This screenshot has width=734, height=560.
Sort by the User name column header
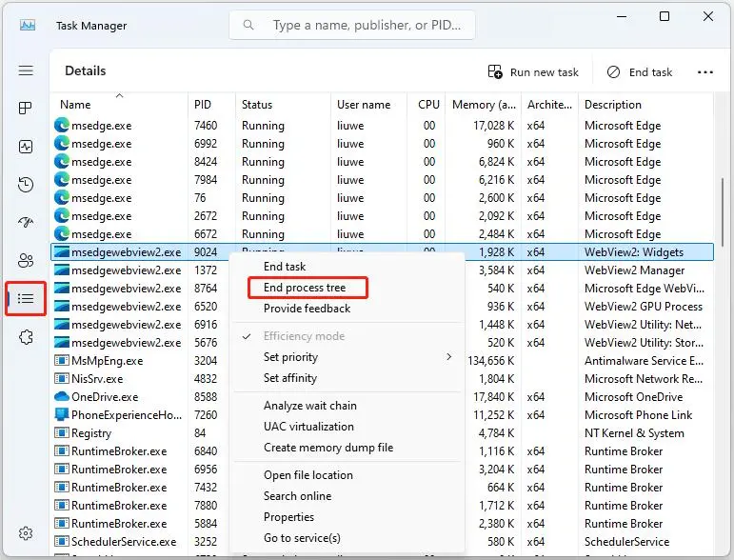(368, 105)
